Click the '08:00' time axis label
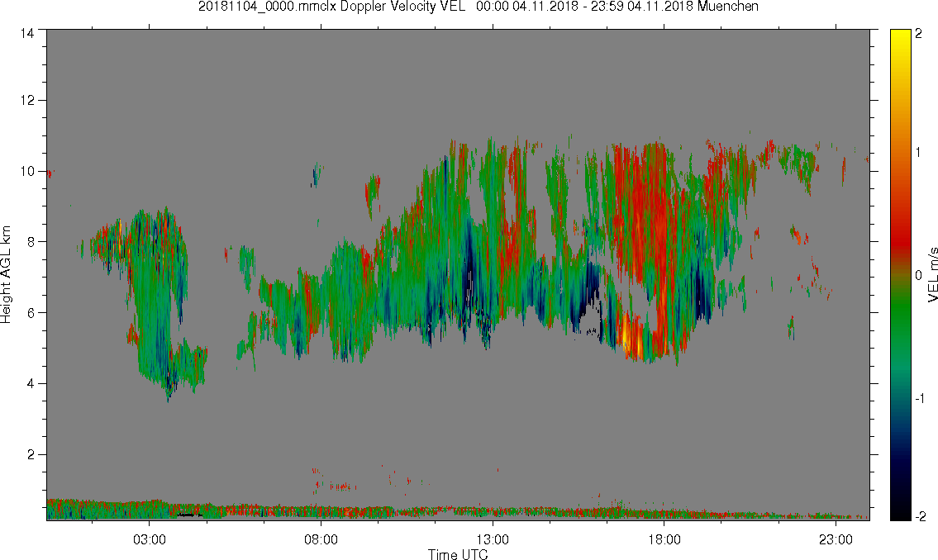 pos(321,539)
